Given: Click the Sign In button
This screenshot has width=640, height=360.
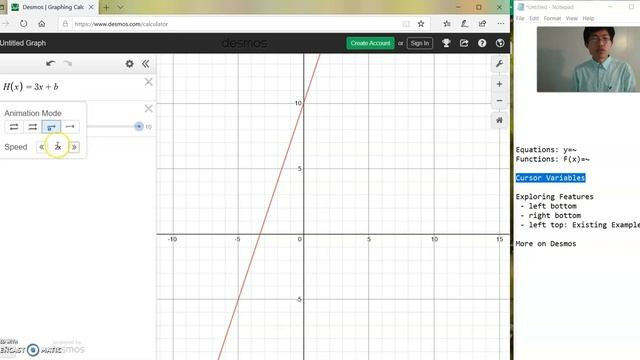Looking at the screenshot, I should (x=420, y=43).
